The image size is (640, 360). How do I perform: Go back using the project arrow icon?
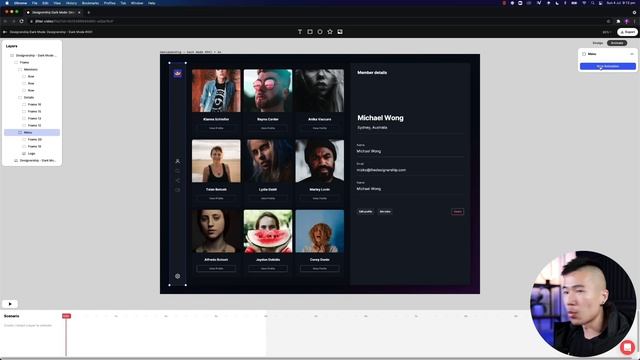click(5, 32)
